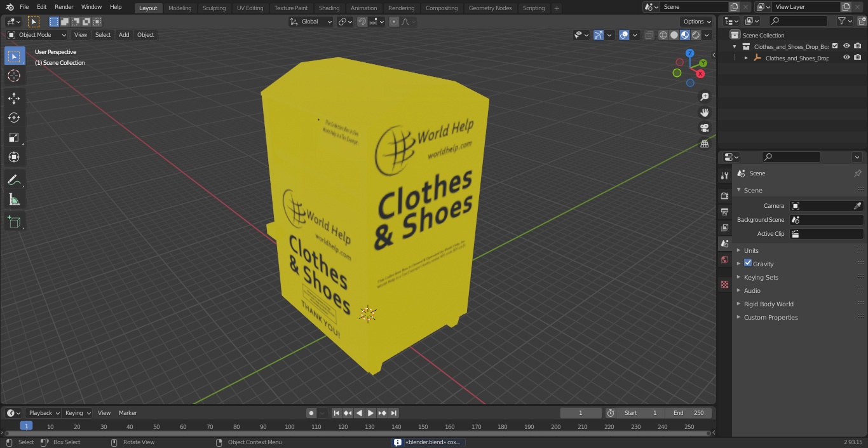Open the viewport Add menu
This screenshot has height=448, width=868.
point(124,35)
